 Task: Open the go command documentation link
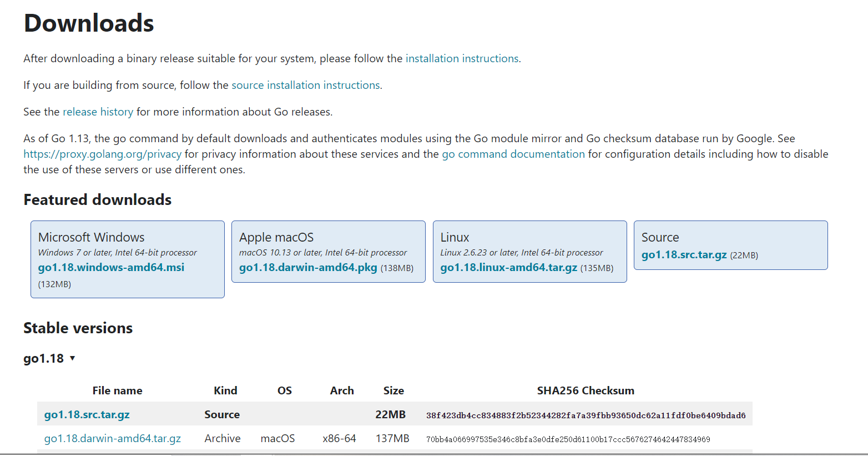tap(513, 154)
